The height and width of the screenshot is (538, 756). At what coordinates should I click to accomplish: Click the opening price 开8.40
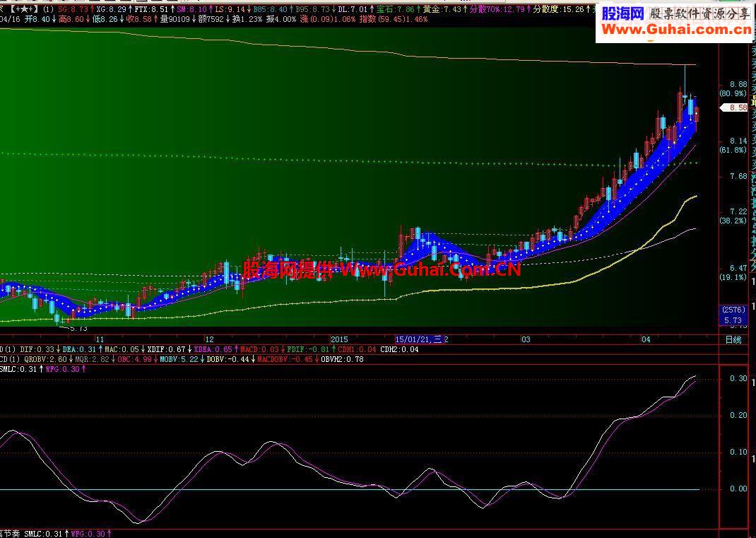36,19
